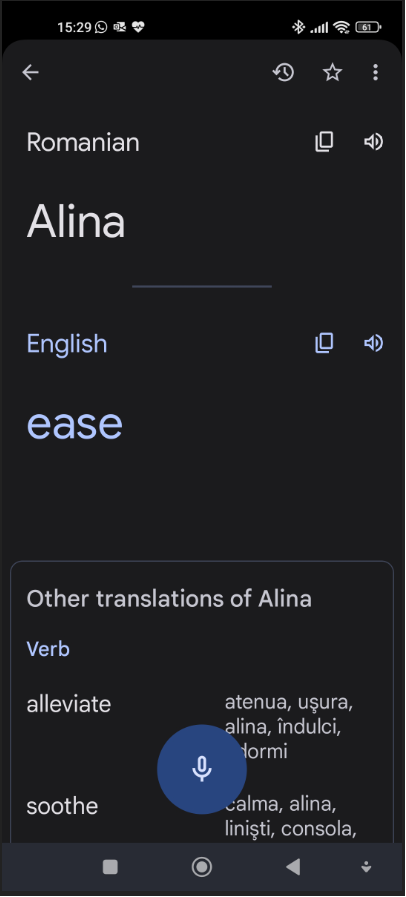Select the Romanian language label

click(x=83, y=142)
